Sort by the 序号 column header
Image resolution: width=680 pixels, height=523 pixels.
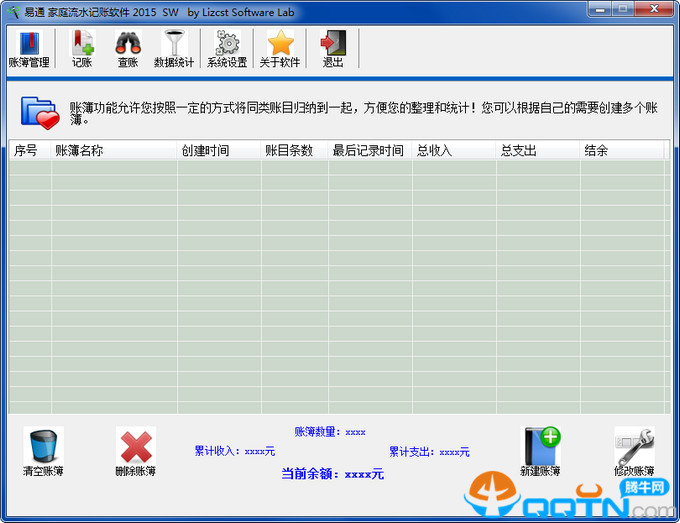pyautogui.click(x=28, y=151)
